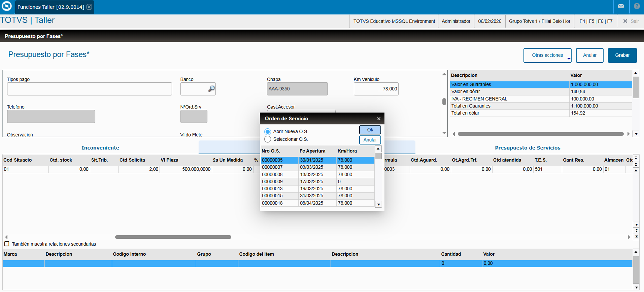The image size is (644, 292).
Task: Open the mail envelope icon
Action: 621,6
